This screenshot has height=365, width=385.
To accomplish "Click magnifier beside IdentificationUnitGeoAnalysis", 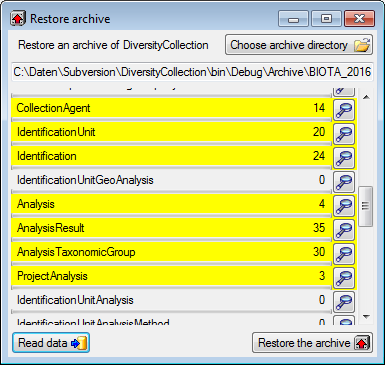I will tap(344, 182).
